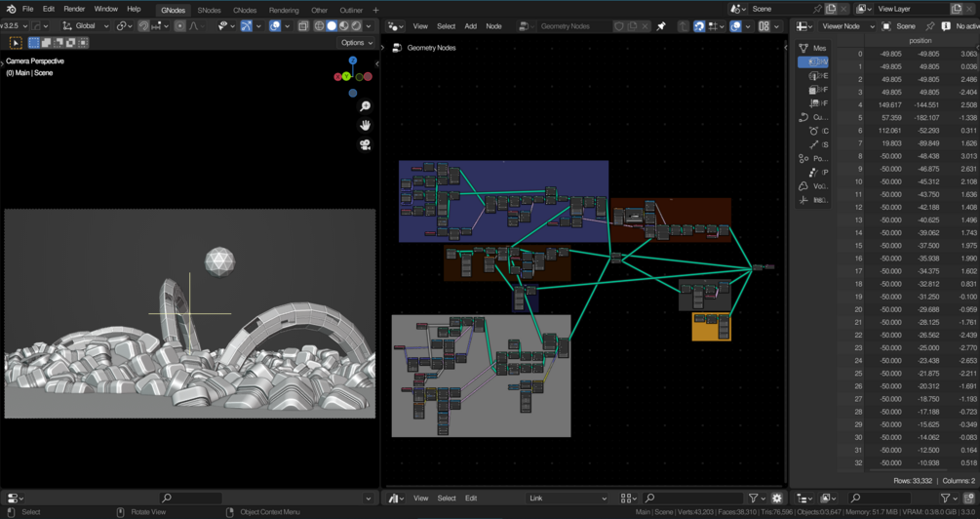Switch viewport to wireframe shading
This screenshot has width=980, height=519.
[320, 26]
